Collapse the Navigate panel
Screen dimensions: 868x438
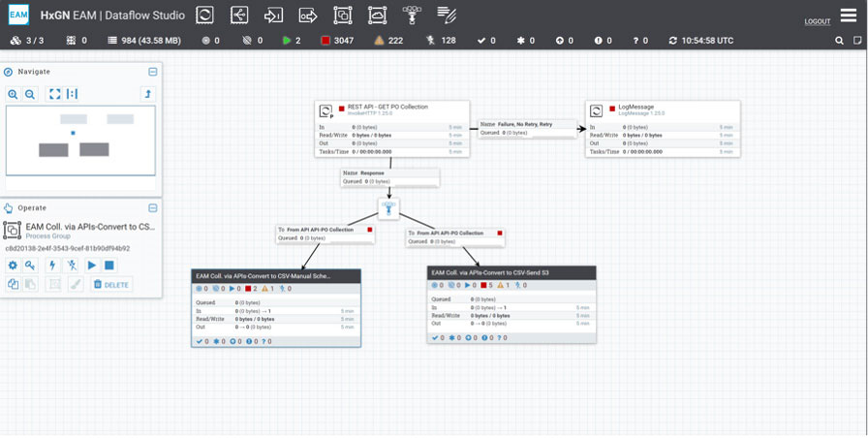click(x=153, y=72)
